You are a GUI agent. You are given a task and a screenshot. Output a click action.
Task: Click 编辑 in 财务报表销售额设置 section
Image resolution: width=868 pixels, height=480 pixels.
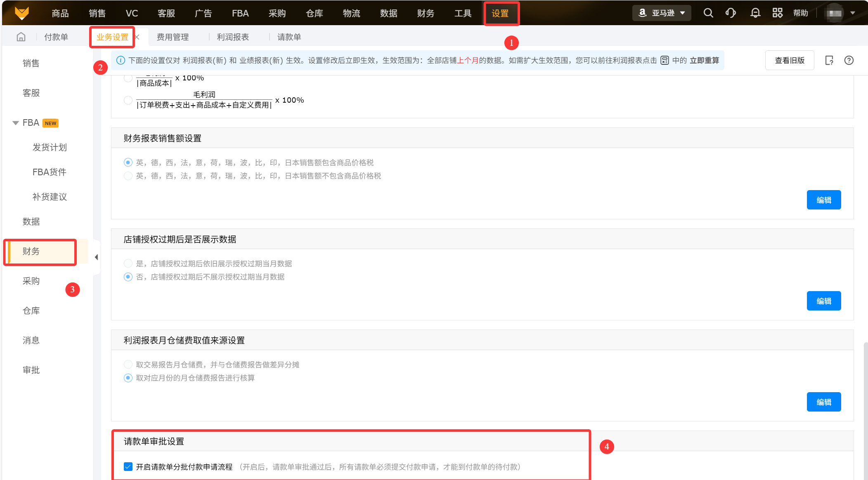tap(823, 200)
